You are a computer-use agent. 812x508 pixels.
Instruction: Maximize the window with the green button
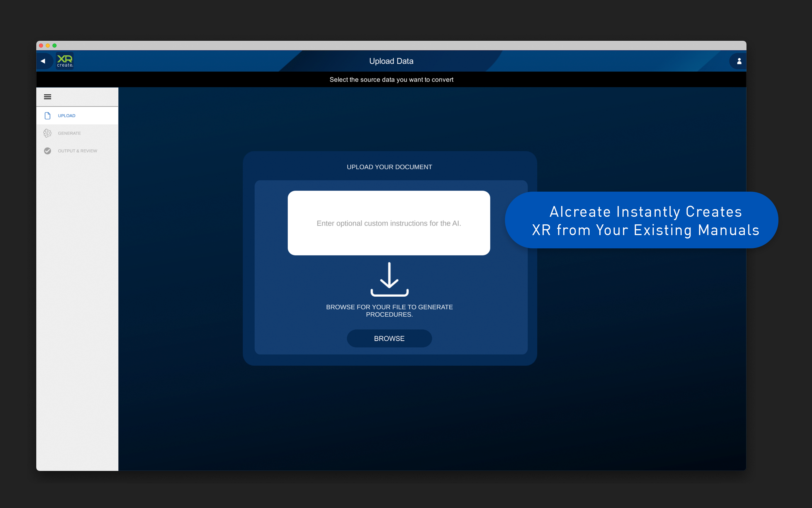54,46
